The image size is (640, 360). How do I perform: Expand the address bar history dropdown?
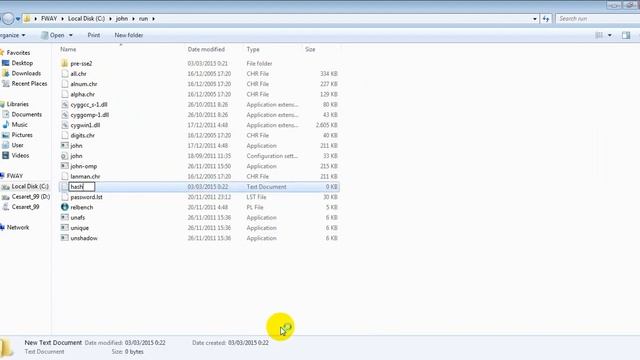click(x=535, y=19)
